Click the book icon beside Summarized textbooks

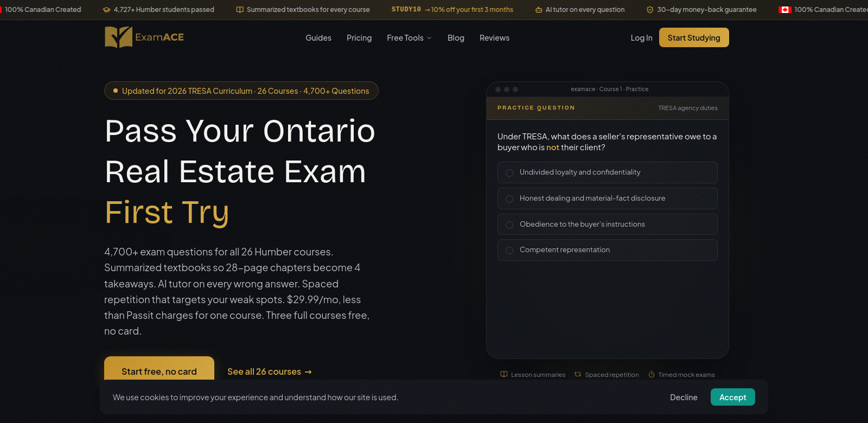240,10
